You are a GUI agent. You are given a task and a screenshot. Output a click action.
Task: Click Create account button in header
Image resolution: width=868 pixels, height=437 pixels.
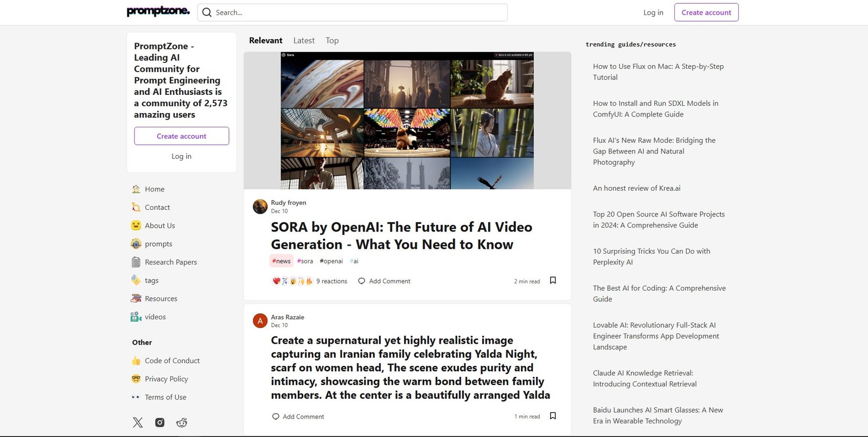(x=706, y=12)
